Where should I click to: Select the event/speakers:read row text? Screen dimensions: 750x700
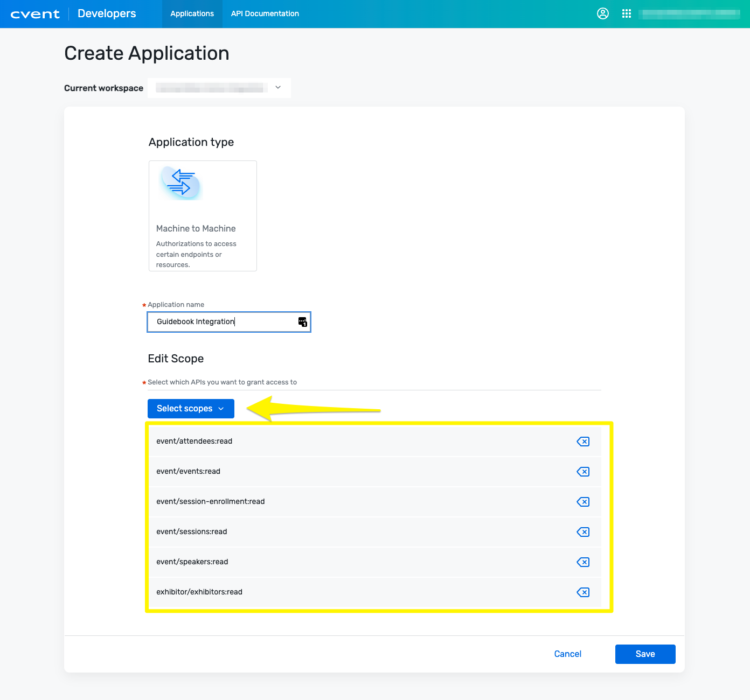192,562
